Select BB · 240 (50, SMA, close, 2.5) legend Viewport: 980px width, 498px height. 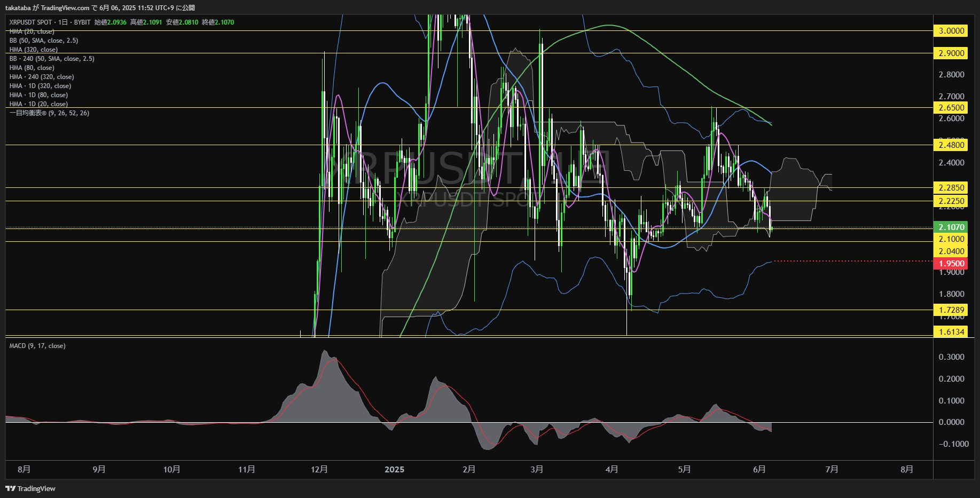[x=52, y=59]
